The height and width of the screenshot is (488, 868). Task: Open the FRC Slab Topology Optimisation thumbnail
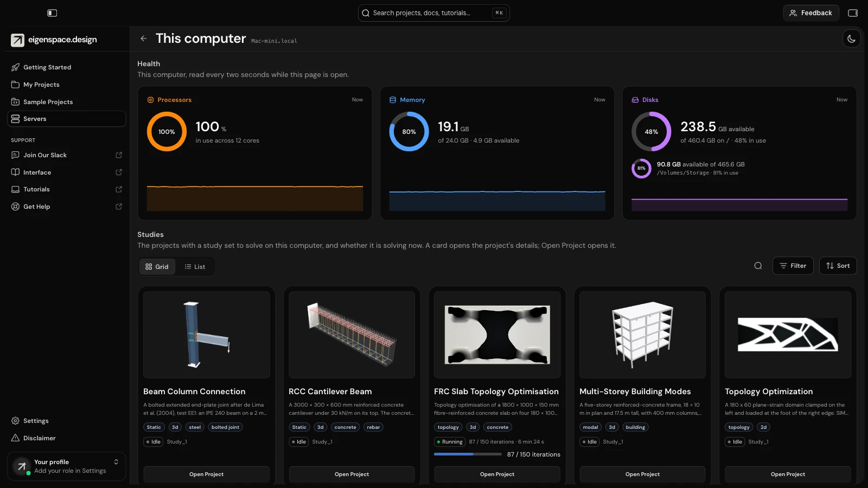coord(497,335)
